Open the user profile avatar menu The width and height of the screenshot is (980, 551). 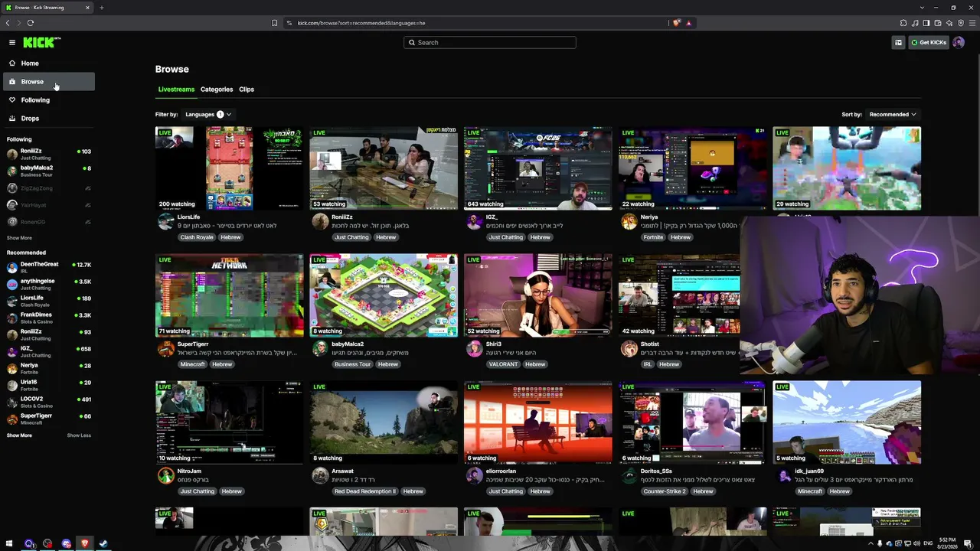pos(959,43)
